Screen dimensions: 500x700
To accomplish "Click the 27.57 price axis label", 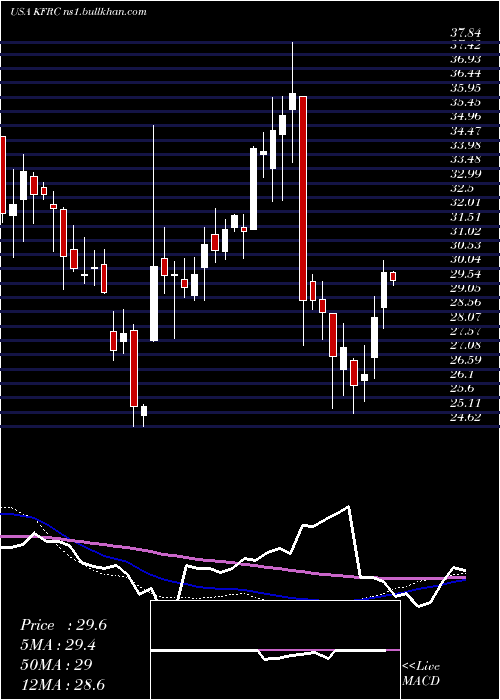I will [x=465, y=331].
